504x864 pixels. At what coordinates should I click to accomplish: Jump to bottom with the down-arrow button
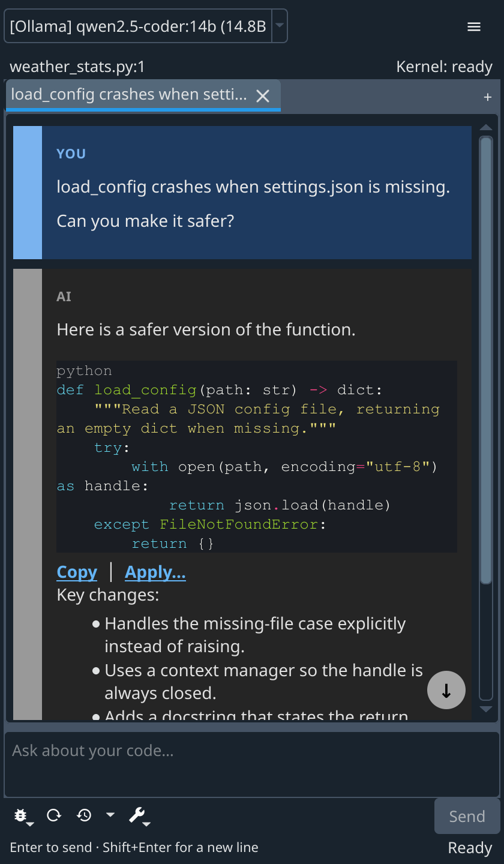(446, 690)
